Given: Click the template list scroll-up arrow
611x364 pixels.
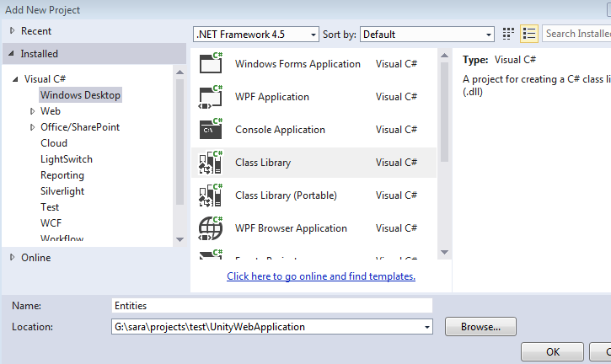Looking at the screenshot, I should coord(444,56).
